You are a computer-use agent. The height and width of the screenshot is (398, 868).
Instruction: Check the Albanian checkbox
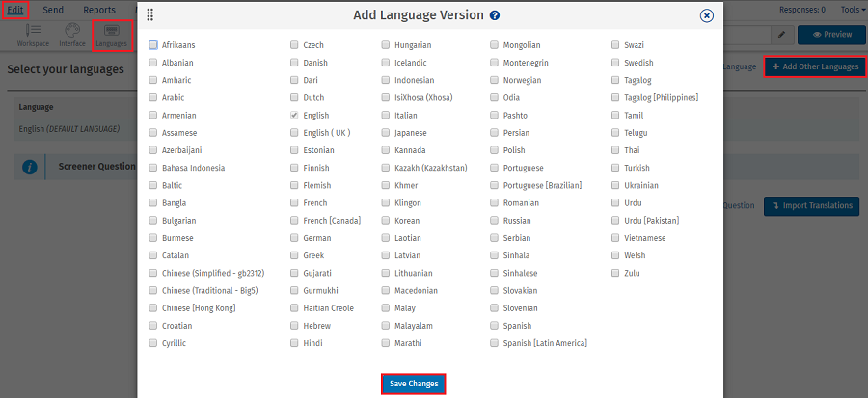point(152,63)
